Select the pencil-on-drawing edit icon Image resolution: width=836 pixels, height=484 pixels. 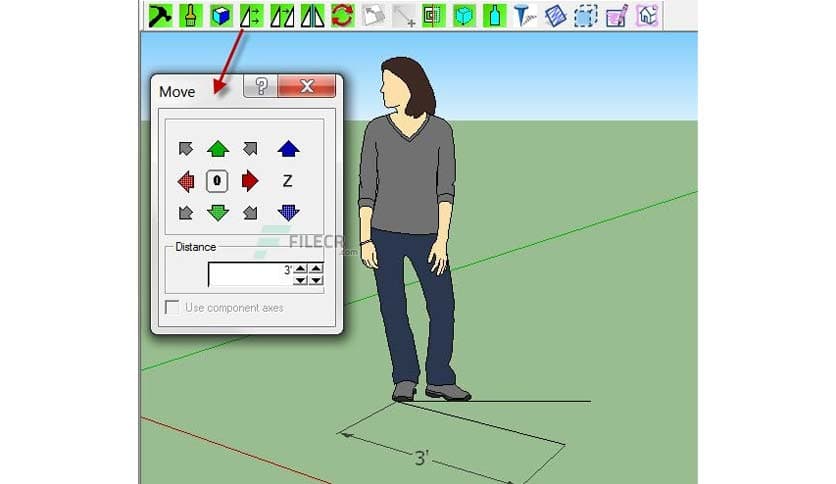click(616, 15)
